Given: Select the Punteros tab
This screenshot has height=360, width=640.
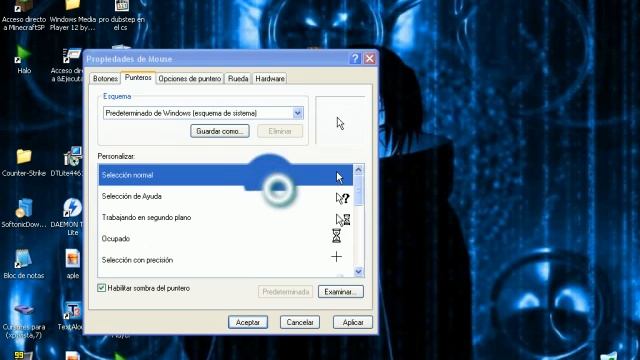Looking at the screenshot, I should pyautogui.click(x=138, y=78).
